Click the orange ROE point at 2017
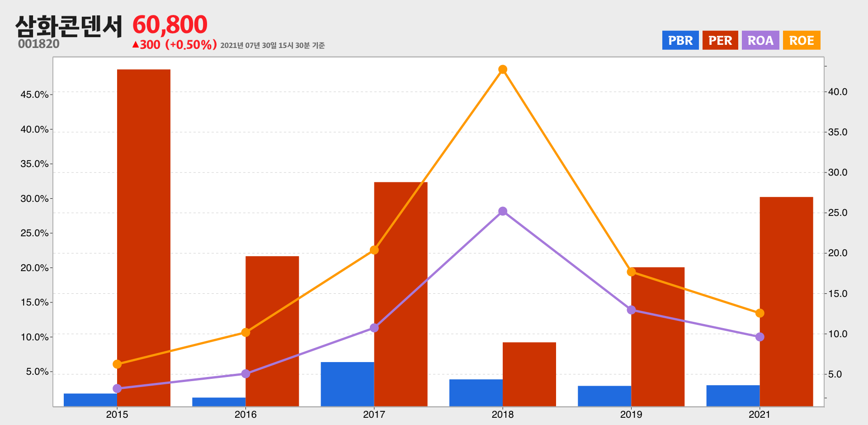 (374, 250)
